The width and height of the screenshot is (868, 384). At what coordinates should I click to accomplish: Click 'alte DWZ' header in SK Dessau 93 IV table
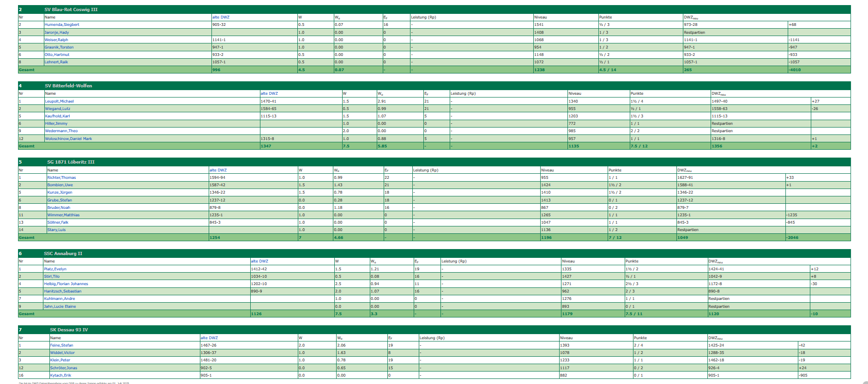pyautogui.click(x=209, y=338)
